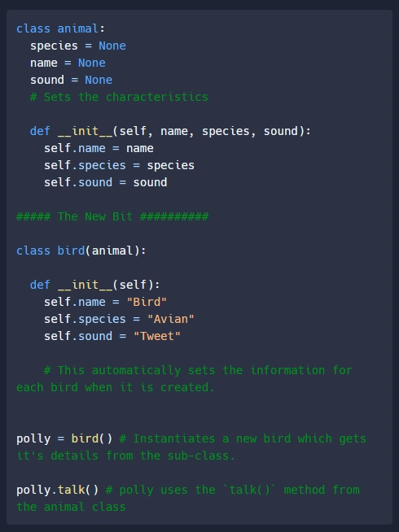Click the bird 'def __init__(self)' line
Viewport: 399px width, 532px height.
coord(95,285)
